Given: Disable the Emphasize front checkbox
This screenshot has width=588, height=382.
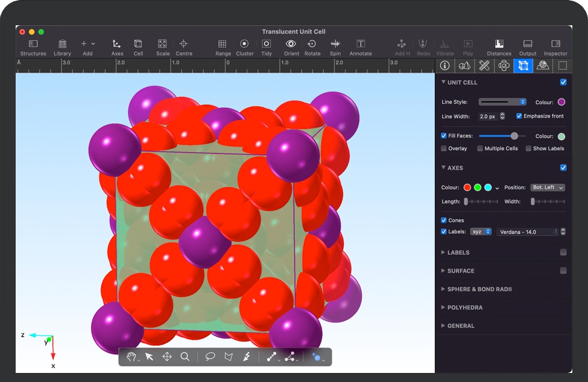Looking at the screenshot, I should click(519, 116).
